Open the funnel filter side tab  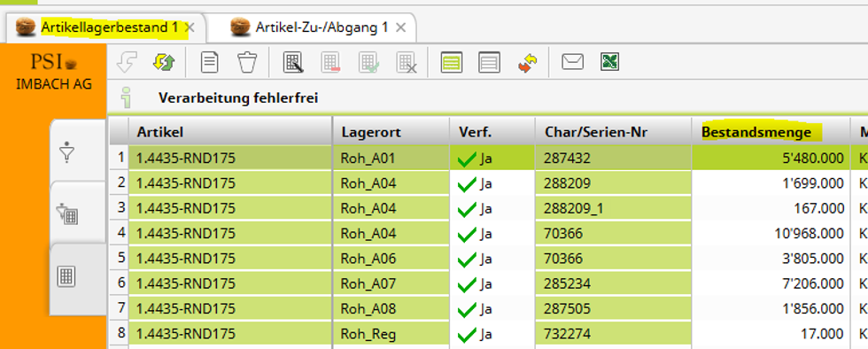click(x=66, y=151)
